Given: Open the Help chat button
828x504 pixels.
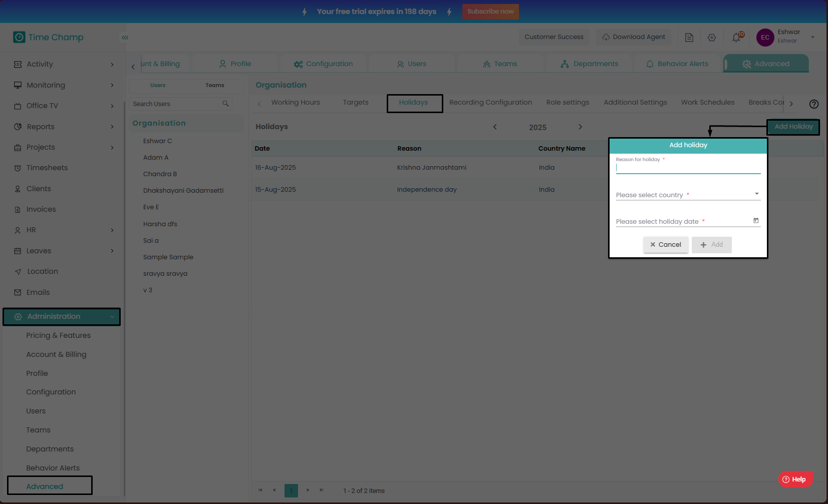Looking at the screenshot, I should point(795,479).
